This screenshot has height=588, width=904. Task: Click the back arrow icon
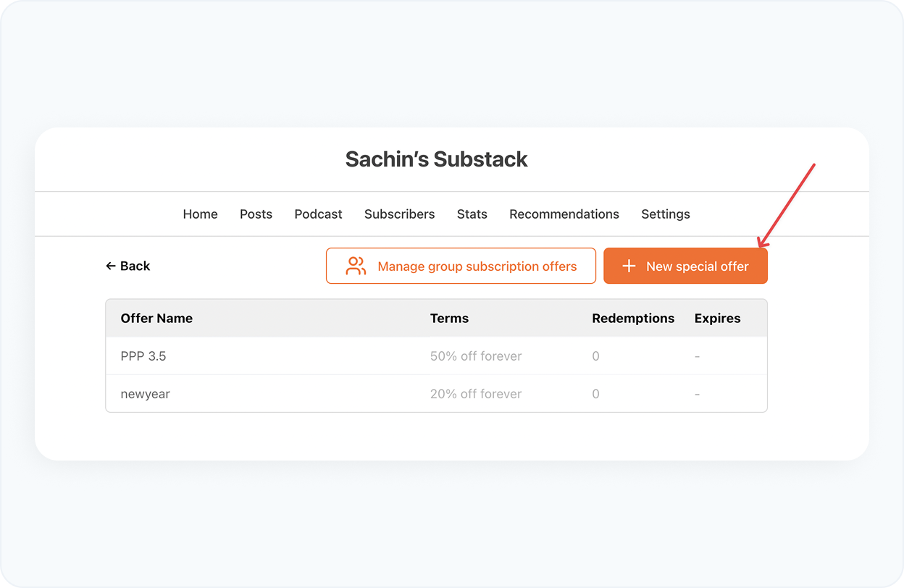tap(110, 266)
